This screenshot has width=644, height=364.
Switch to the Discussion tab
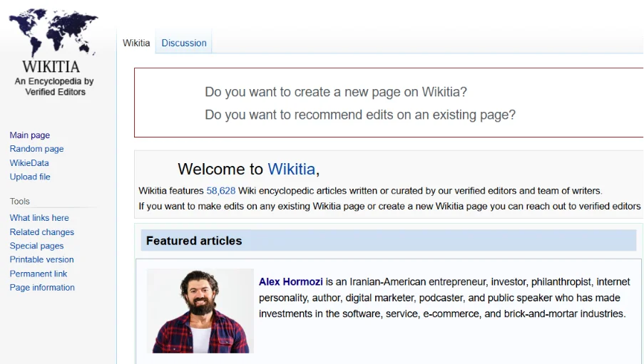click(184, 43)
